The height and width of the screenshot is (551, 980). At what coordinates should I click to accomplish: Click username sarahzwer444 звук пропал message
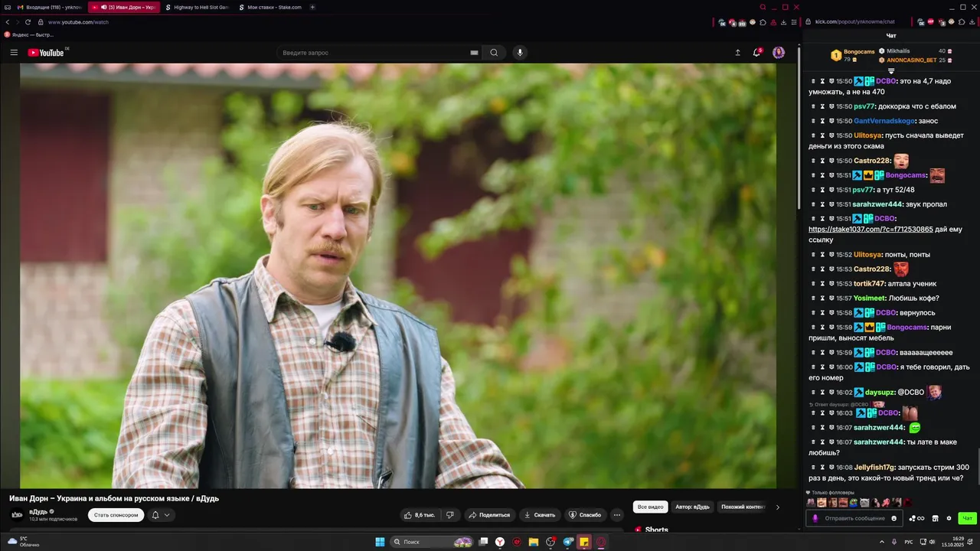point(877,204)
